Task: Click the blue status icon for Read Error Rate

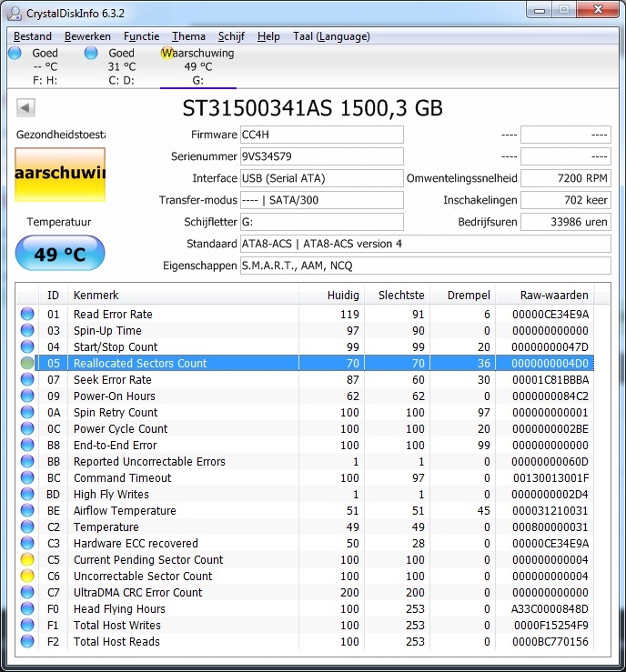Action: [x=27, y=314]
